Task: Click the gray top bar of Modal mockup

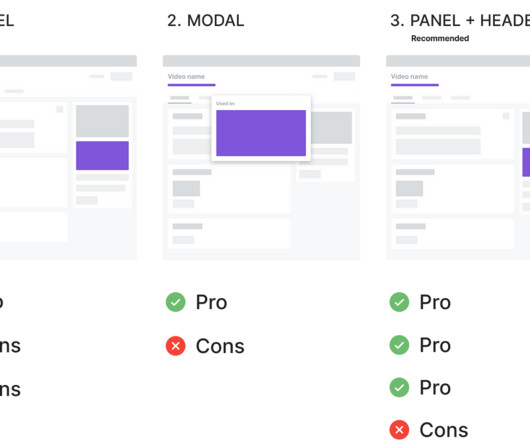Action: click(x=261, y=61)
